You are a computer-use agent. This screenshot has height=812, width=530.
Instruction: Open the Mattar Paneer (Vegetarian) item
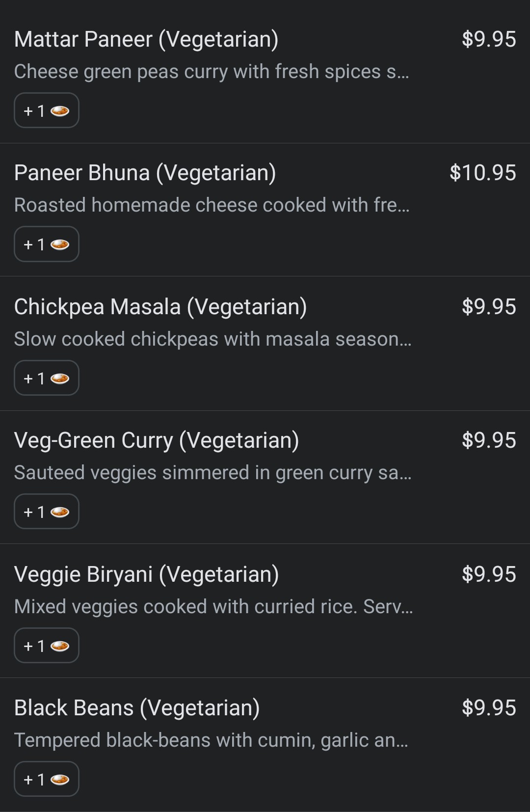click(146, 39)
